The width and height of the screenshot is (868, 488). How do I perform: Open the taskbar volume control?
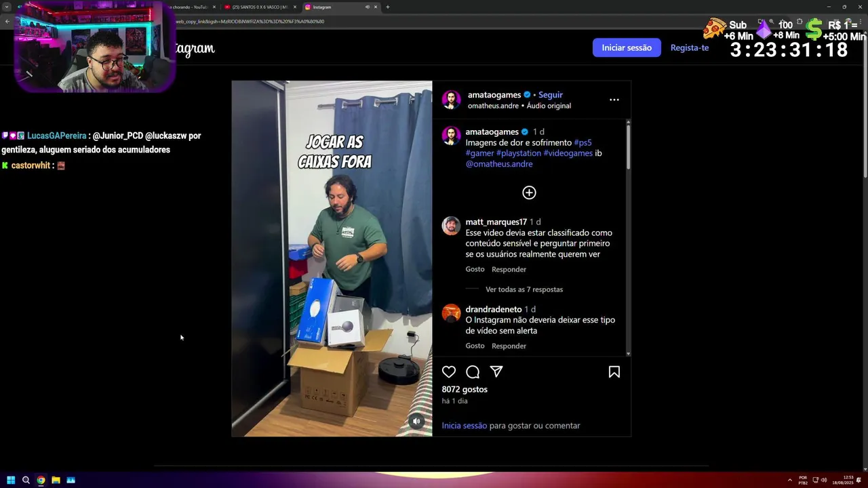[x=824, y=480]
